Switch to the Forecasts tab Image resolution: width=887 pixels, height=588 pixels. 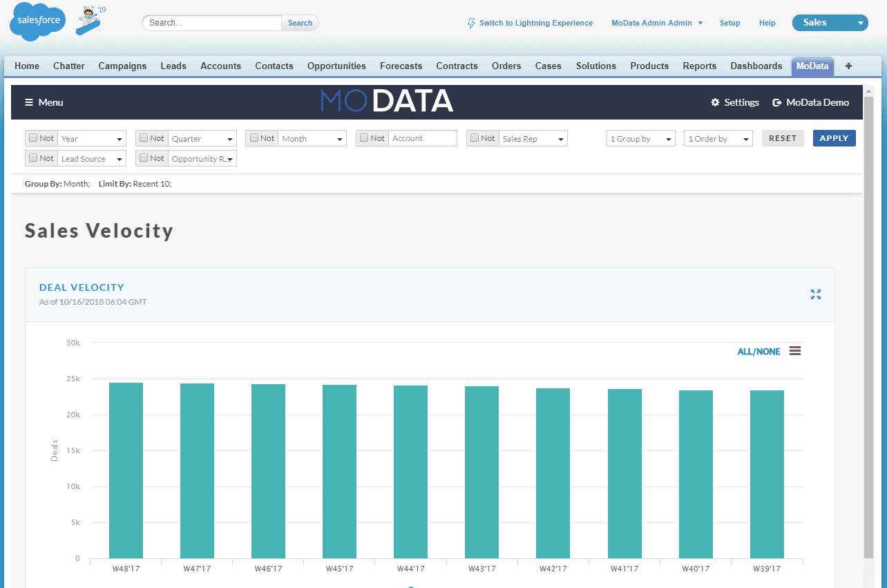[401, 66]
